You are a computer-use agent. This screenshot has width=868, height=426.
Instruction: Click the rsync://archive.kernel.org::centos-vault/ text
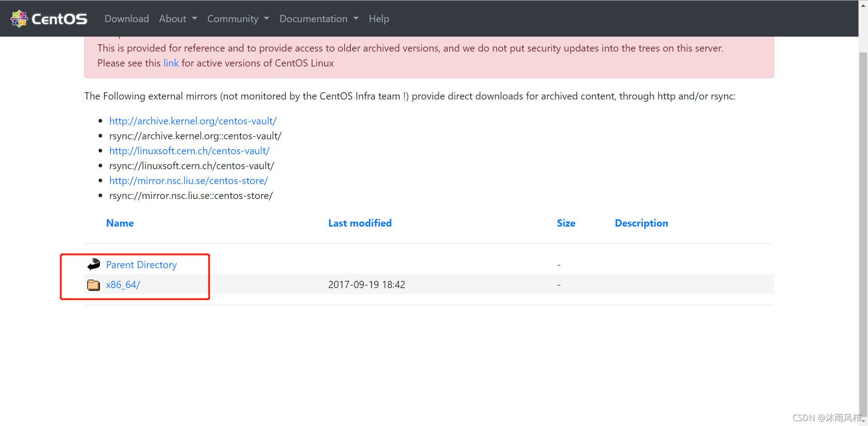click(x=195, y=136)
